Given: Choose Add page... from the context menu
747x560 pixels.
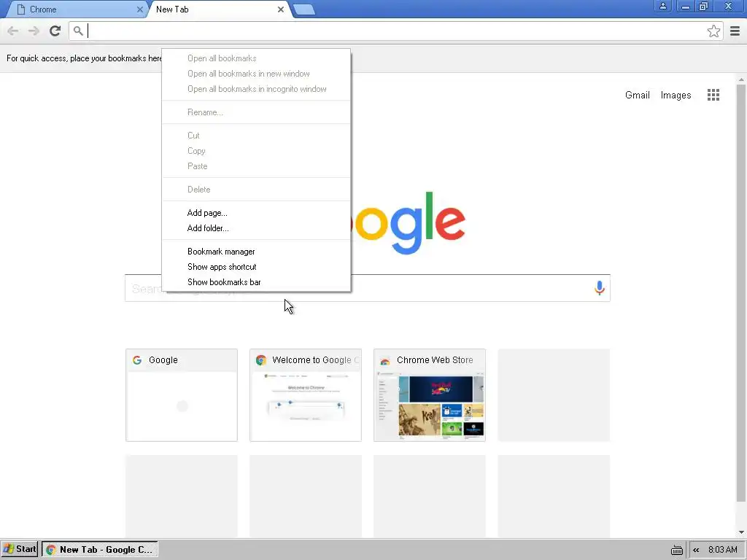Looking at the screenshot, I should (256, 213).
